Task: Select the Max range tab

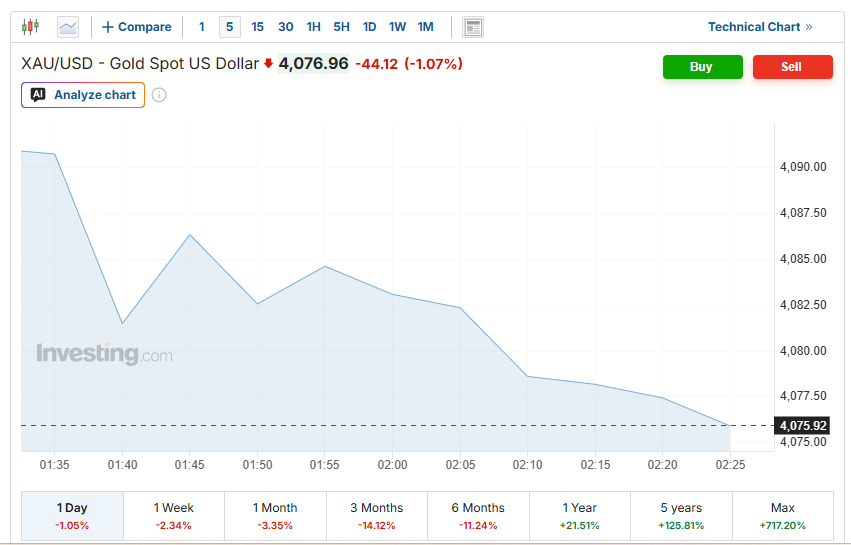Action: click(783, 516)
